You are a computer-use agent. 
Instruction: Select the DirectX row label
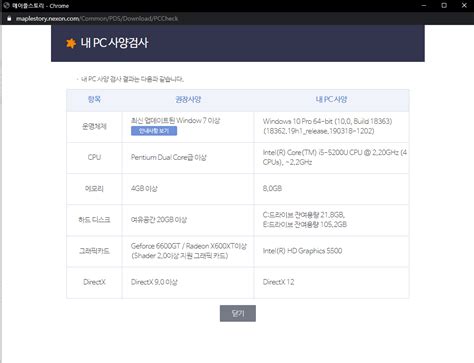(94, 282)
